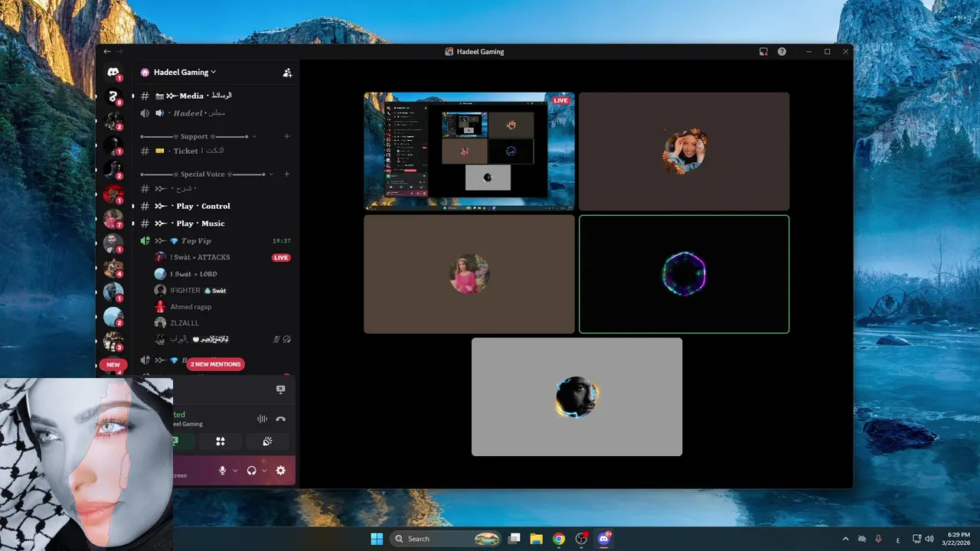
Task: Add a channel to the Special Voice category
Action: (287, 174)
